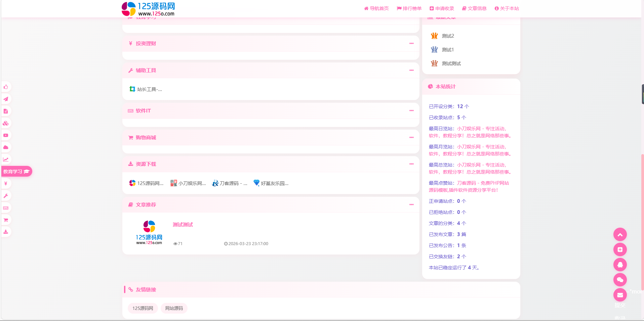Open 导航首页 in top navigation
Viewport: 644px width, 321px height.
pos(376,8)
